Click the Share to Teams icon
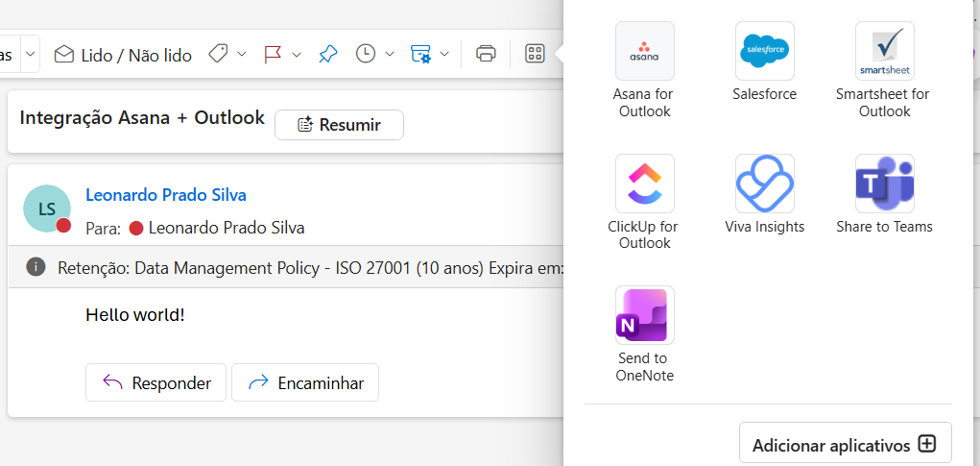The width and height of the screenshot is (980, 466). point(884,184)
